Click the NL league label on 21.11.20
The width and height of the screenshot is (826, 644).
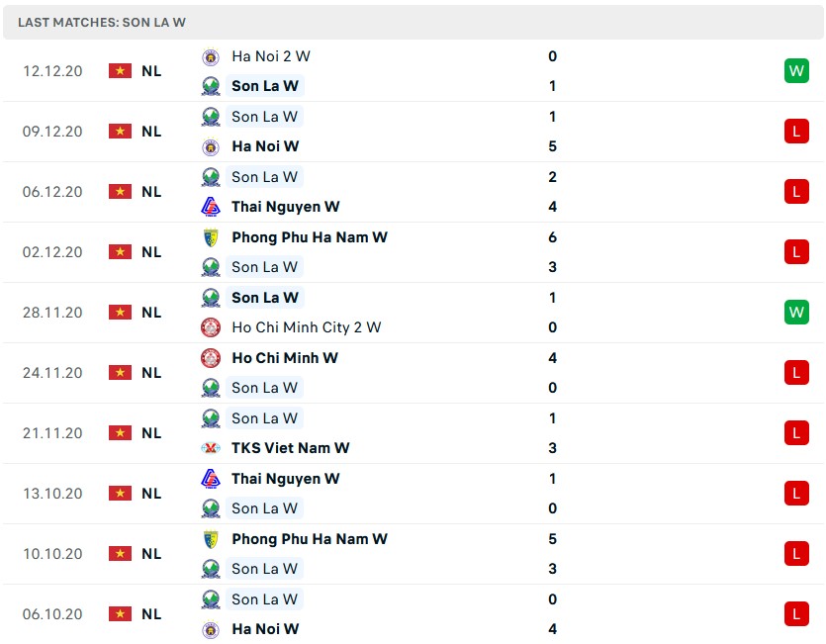(151, 433)
